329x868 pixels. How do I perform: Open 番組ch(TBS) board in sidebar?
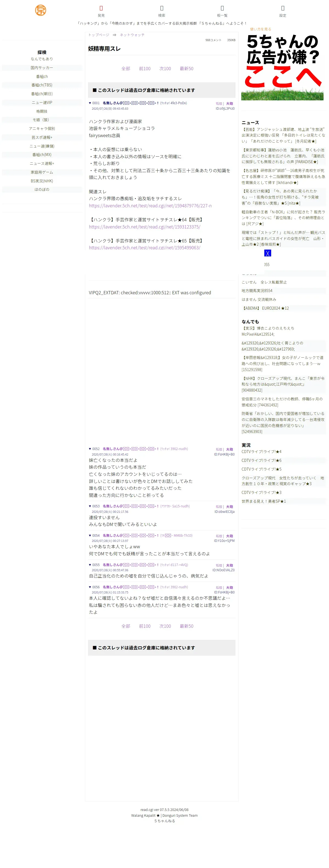coord(42,85)
